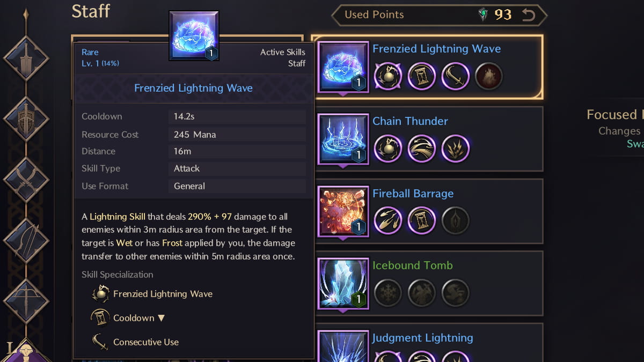
Task: Open the Fireball Barrage skill icon
Action: [x=343, y=211]
